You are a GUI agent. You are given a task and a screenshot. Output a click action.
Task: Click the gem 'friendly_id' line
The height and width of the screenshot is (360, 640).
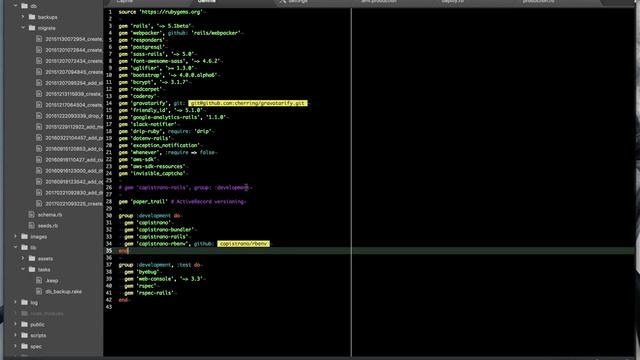(161, 110)
